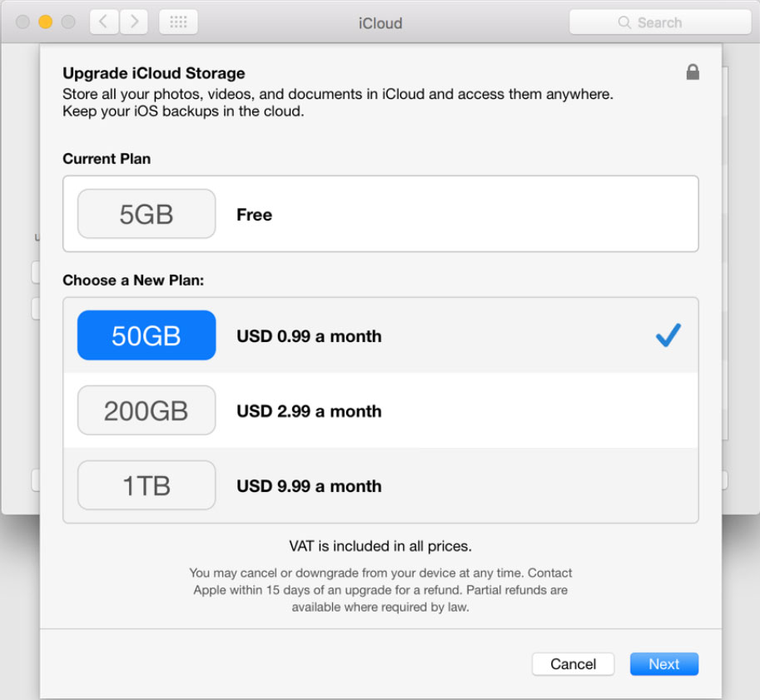Click the iCloud window title

[380, 22]
